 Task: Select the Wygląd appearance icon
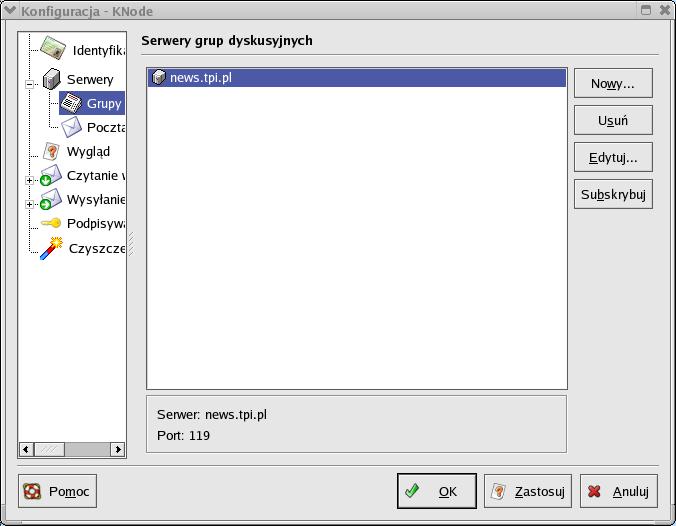[x=52, y=151]
